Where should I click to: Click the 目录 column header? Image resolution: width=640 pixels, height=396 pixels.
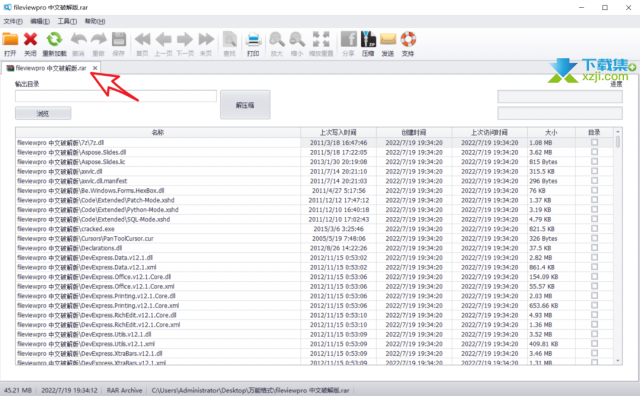[594, 132]
